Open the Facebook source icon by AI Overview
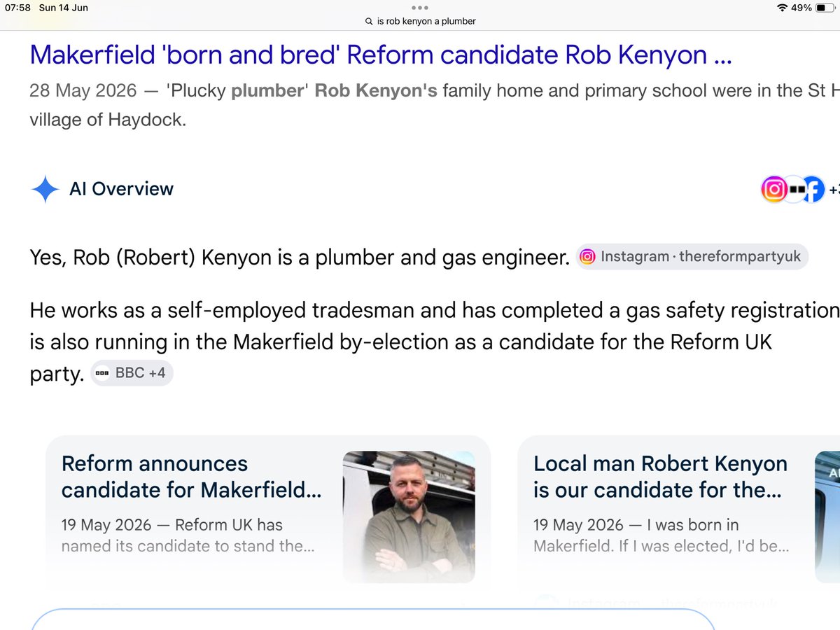 click(x=813, y=189)
